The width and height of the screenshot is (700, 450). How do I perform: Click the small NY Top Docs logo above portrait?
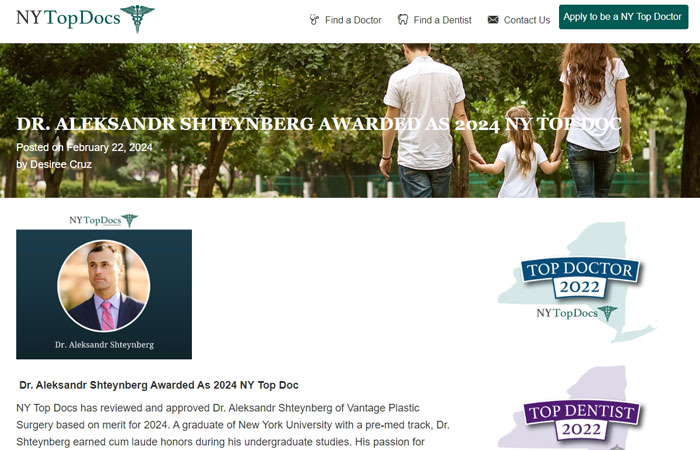104,221
